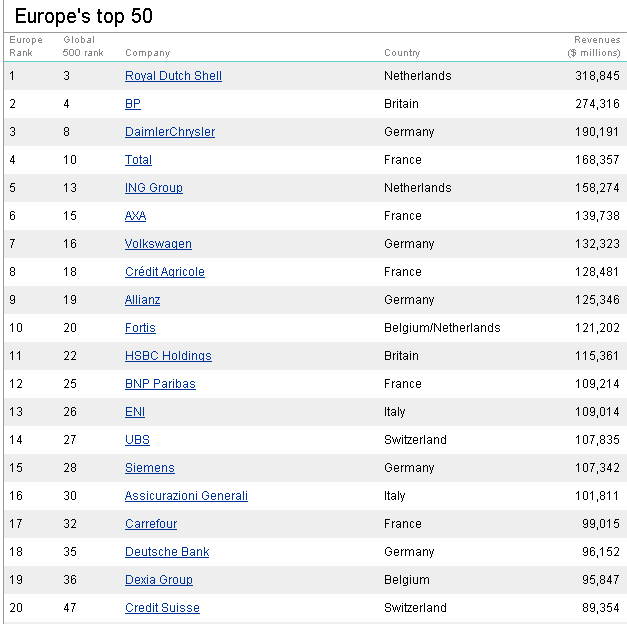Click the Assicurazioni Generali link
Screen dimensions: 627x624
[x=186, y=496]
